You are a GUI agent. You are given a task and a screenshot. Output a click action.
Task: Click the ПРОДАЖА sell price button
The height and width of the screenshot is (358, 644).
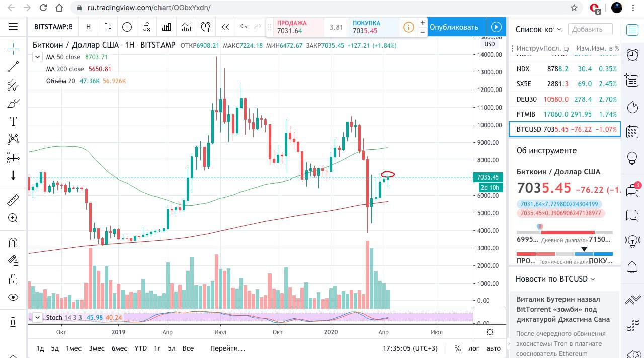pyautogui.click(x=298, y=27)
